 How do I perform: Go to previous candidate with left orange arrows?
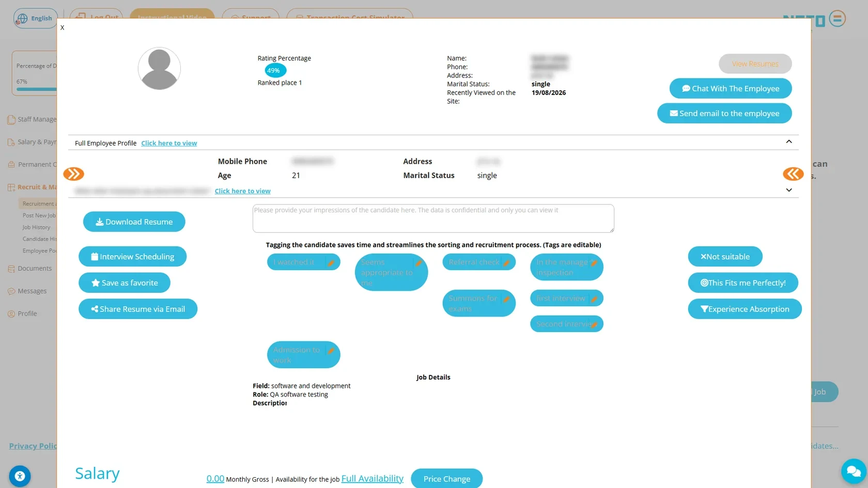point(74,174)
